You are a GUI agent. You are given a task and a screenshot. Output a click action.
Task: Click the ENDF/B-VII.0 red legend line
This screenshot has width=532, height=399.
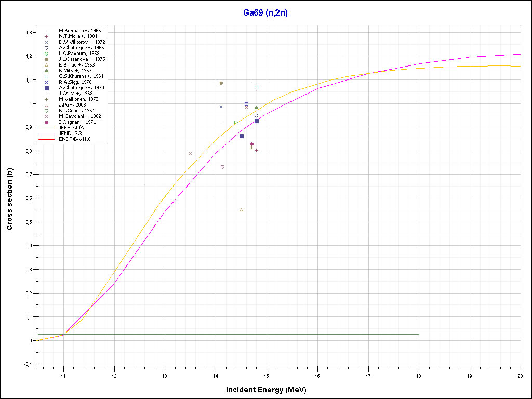click(47, 139)
